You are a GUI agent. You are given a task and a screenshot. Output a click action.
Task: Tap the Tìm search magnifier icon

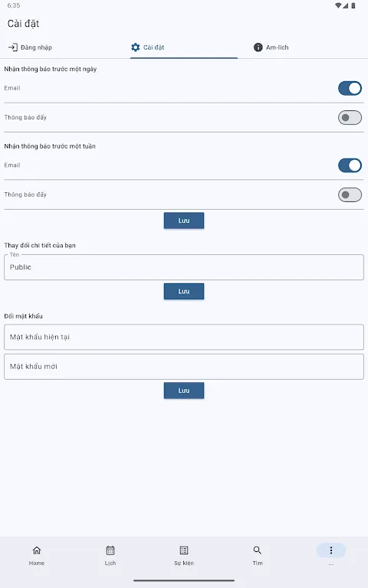258,550
